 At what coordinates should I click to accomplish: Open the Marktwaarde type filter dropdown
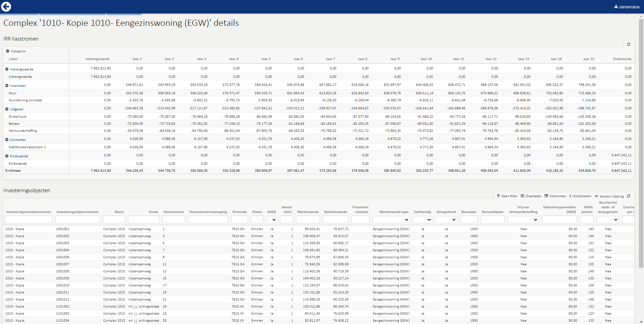click(391, 220)
